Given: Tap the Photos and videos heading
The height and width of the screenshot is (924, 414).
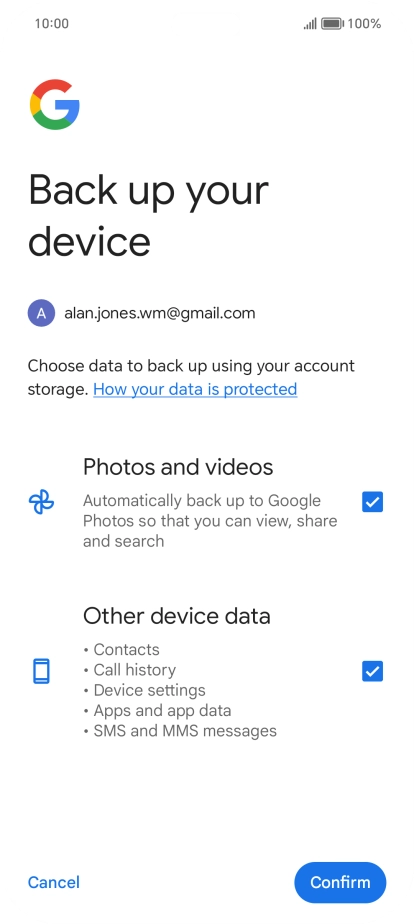Looking at the screenshot, I should click(178, 467).
